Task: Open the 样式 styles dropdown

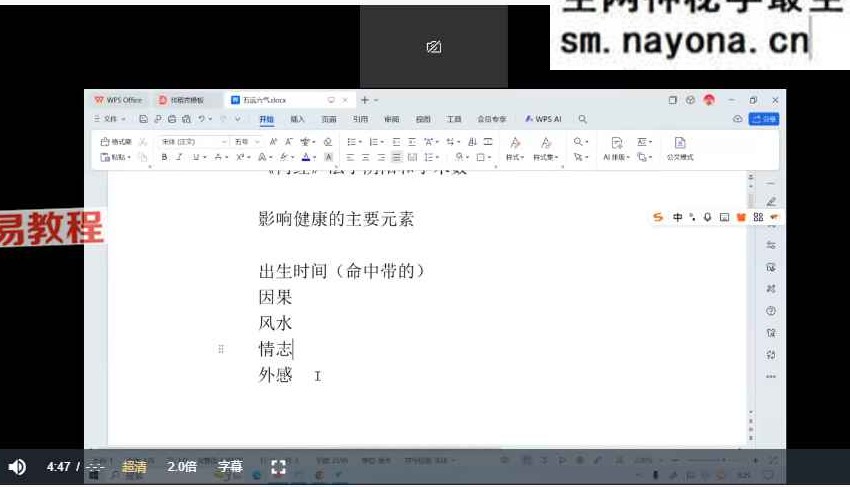Action: pos(514,149)
